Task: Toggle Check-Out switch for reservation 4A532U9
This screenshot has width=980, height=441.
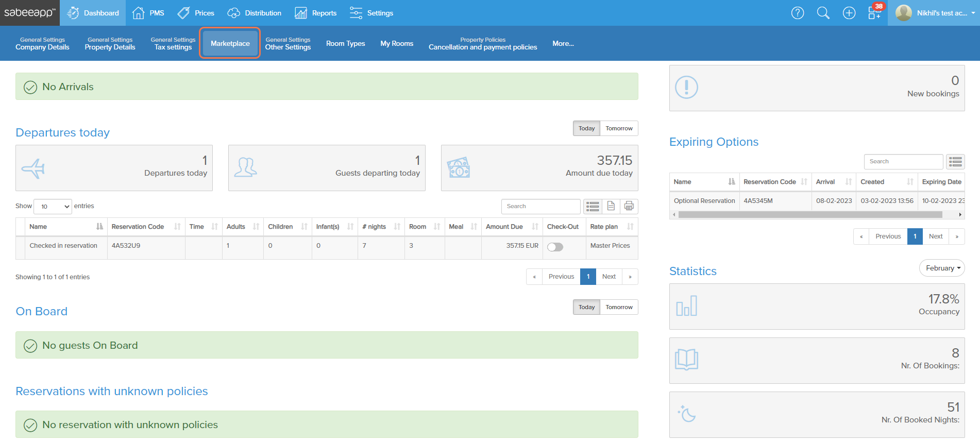Action: [x=555, y=247]
